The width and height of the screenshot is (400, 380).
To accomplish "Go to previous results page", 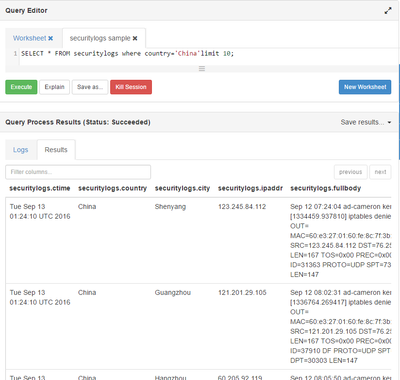I will [x=351, y=172].
